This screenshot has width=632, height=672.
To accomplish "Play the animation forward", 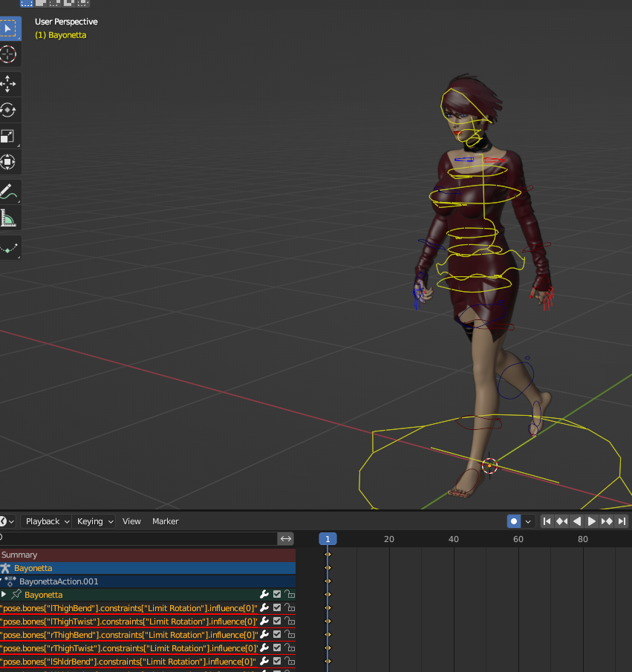I will click(592, 521).
